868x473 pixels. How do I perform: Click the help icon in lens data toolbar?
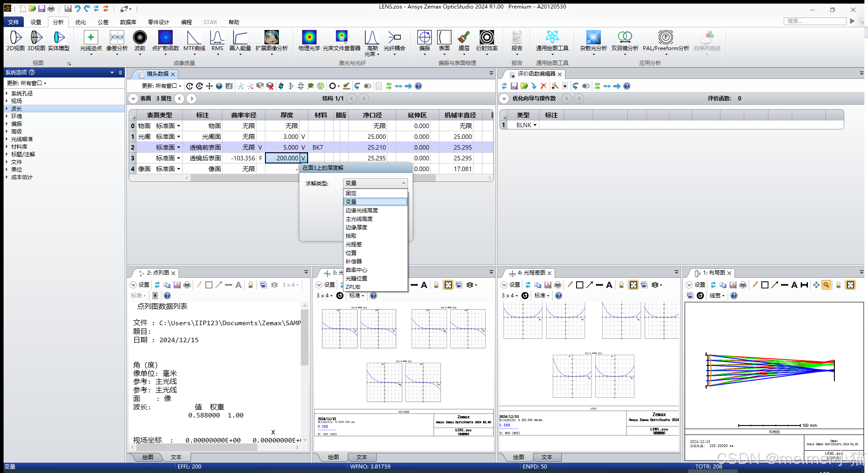coord(418,86)
